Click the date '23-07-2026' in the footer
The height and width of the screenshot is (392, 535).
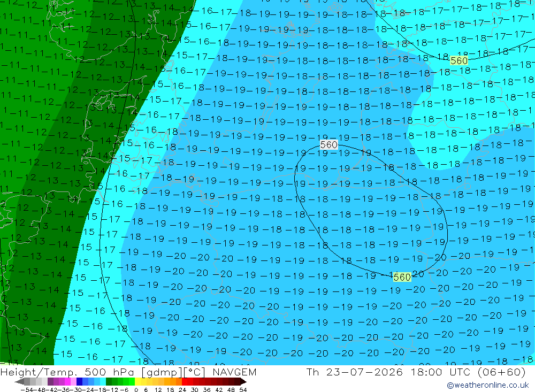coord(364,372)
